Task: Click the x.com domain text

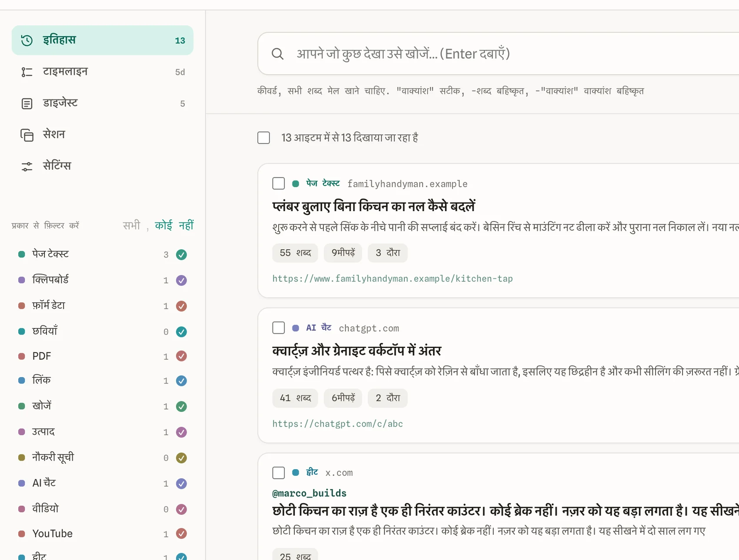Action: point(339,473)
